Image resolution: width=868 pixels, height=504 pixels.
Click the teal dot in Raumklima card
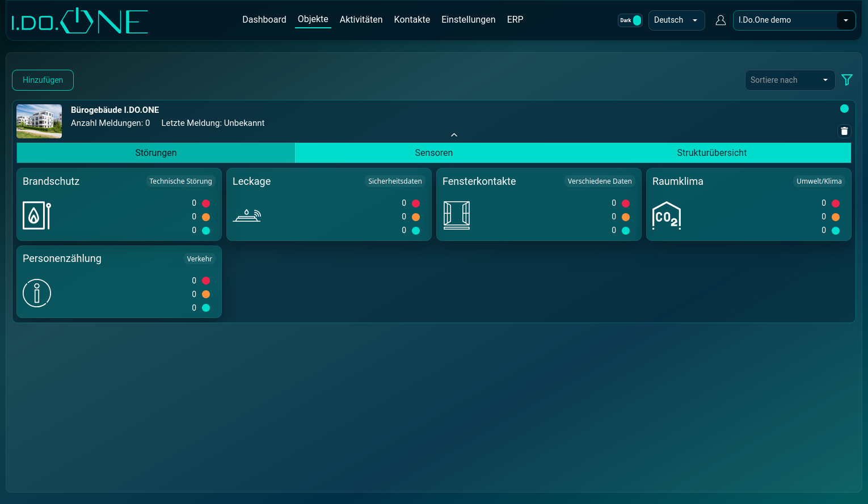tap(836, 230)
